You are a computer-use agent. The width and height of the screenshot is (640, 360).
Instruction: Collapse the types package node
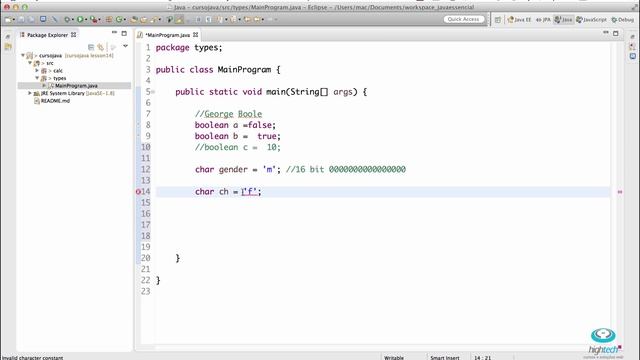[37, 78]
